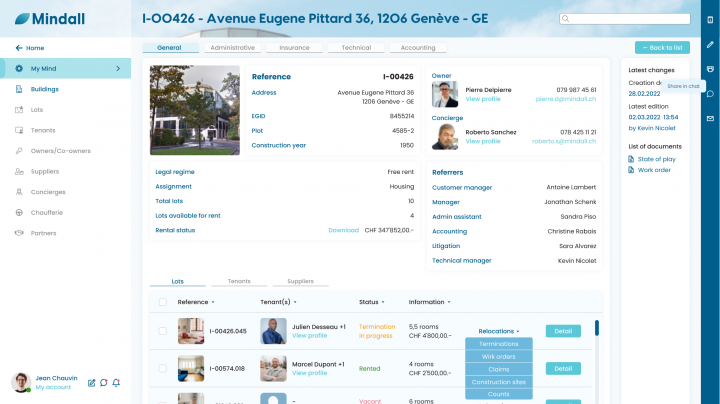Screen dimensions: 720x404
Task: Tick the checkbox for lot I-00574.018
Action: (163, 368)
